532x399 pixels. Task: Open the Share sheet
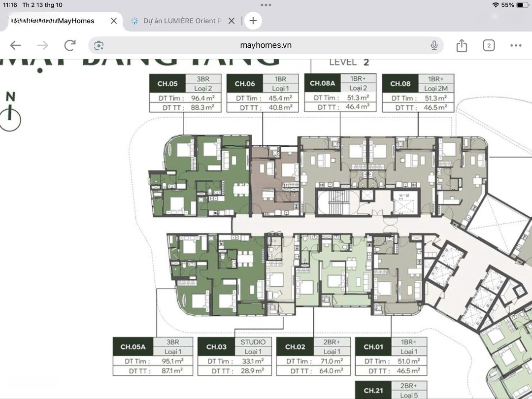pyautogui.click(x=462, y=45)
